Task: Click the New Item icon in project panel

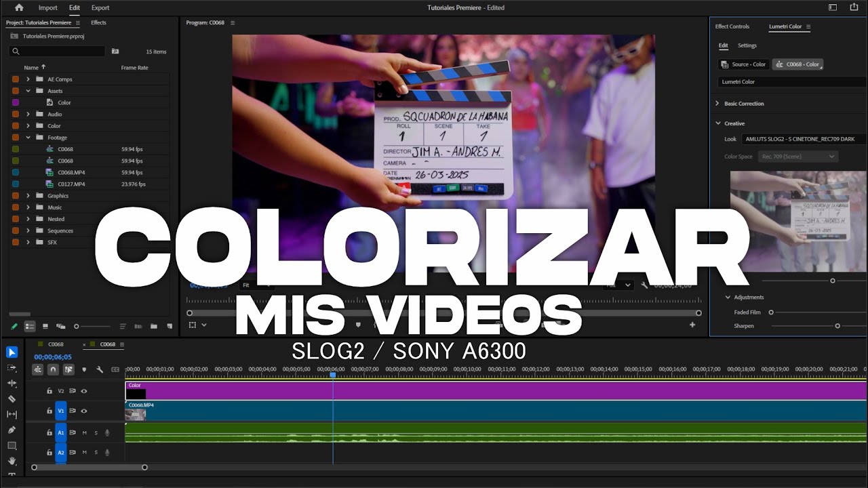Action: pyautogui.click(x=170, y=326)
